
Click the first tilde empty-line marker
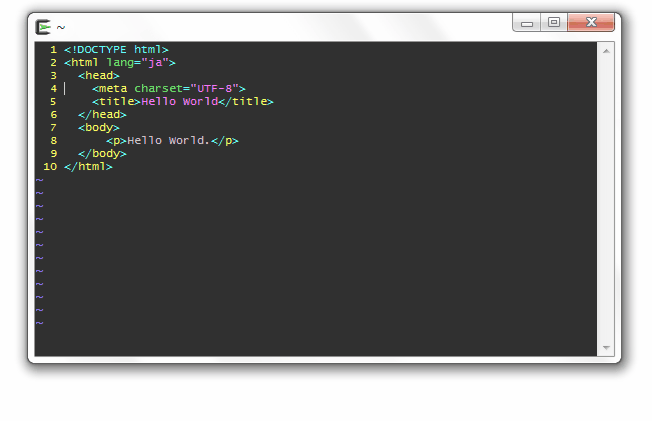(x=40, y=180)
